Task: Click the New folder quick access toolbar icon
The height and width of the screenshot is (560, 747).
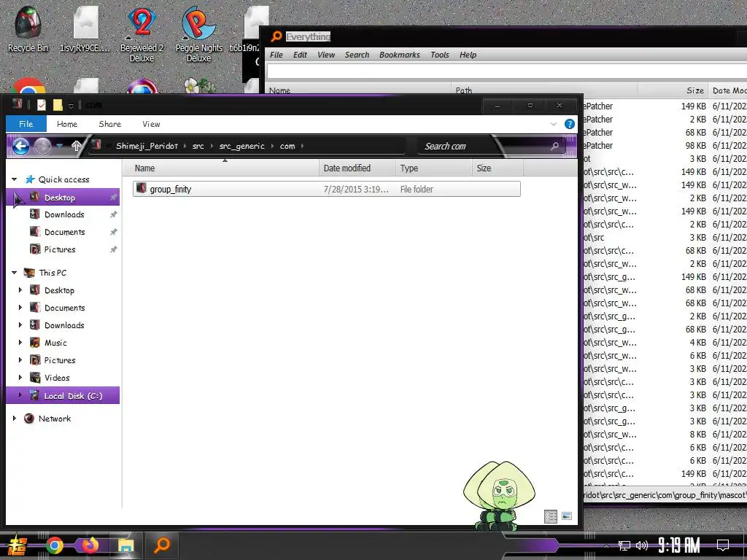Action: tap(58, 105)
